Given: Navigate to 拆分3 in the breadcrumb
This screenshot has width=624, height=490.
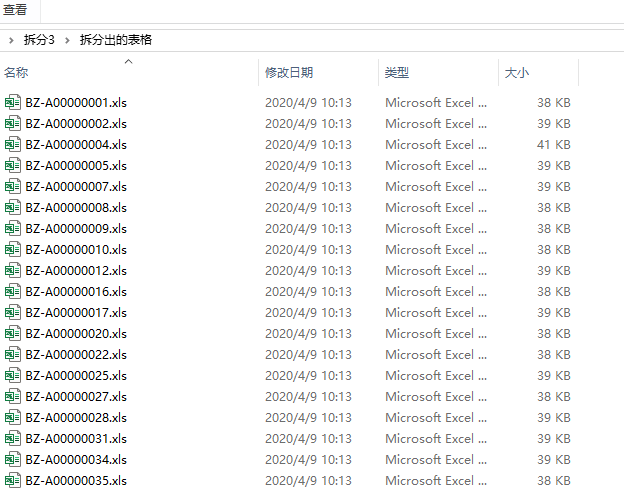Looking at the screenshot, I should pos(39,40).
